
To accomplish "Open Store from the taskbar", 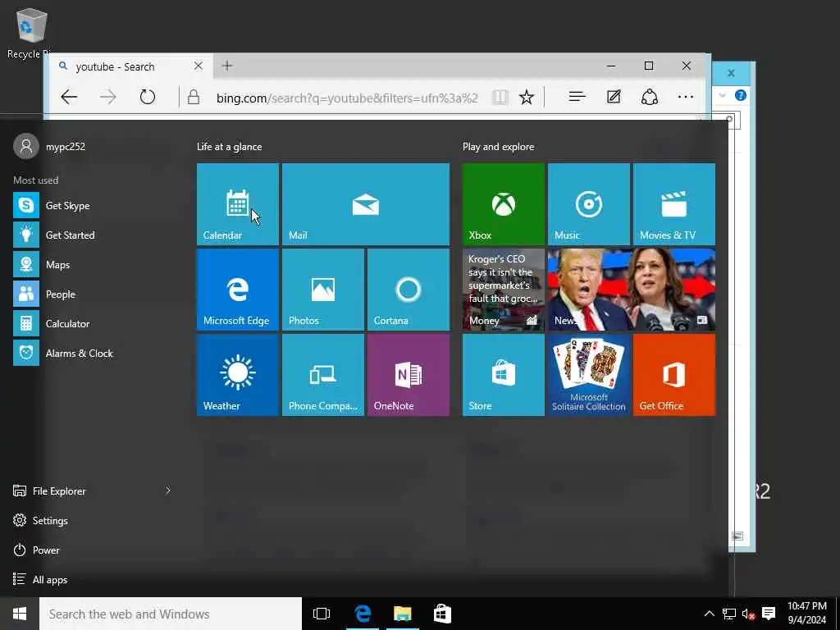I will pos(442,614).
